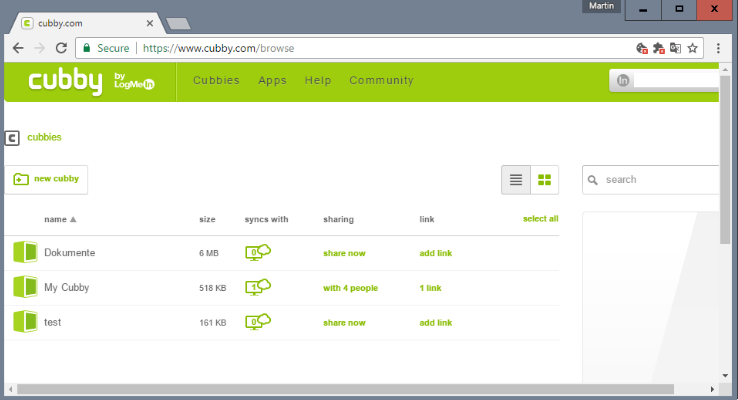
Task: Click the scroll right arrow
Action: point(712,389)
